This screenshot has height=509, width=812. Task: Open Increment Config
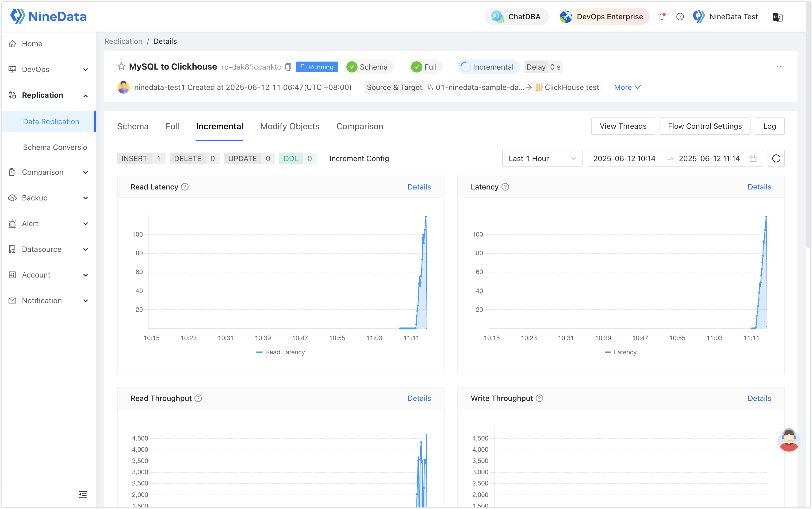tap(359, 158)
